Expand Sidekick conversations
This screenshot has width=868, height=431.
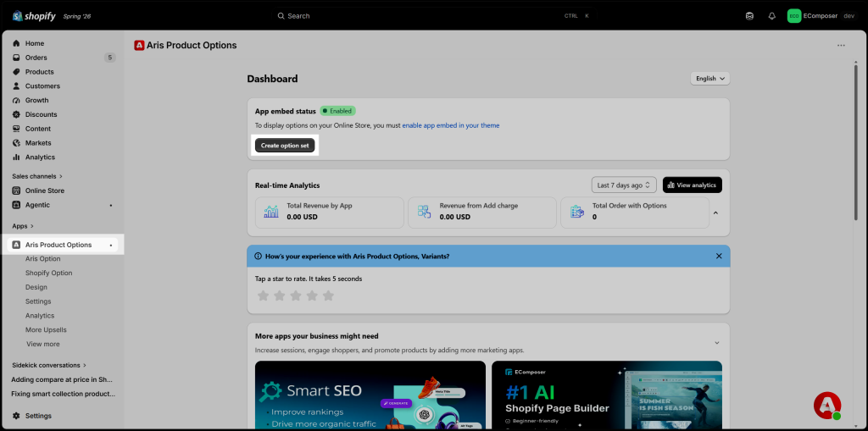49,365
